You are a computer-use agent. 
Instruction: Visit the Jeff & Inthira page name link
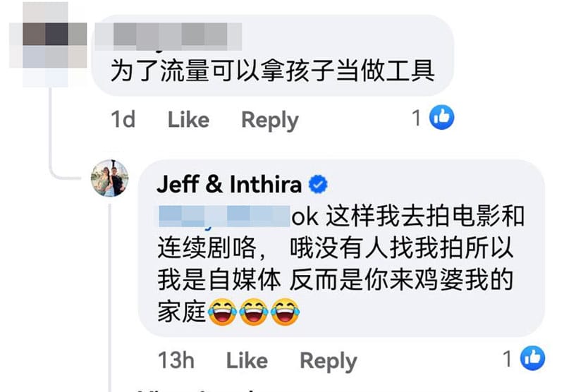point(229,184)
